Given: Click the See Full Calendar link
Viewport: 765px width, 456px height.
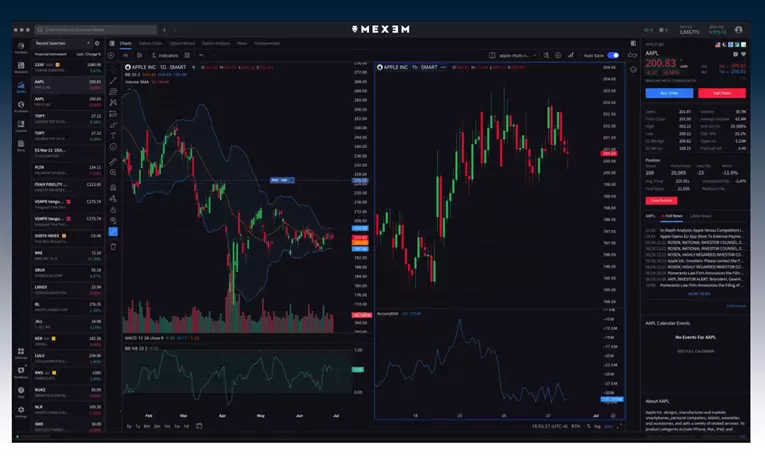Looking at the screenshot, I should (696, 351).
